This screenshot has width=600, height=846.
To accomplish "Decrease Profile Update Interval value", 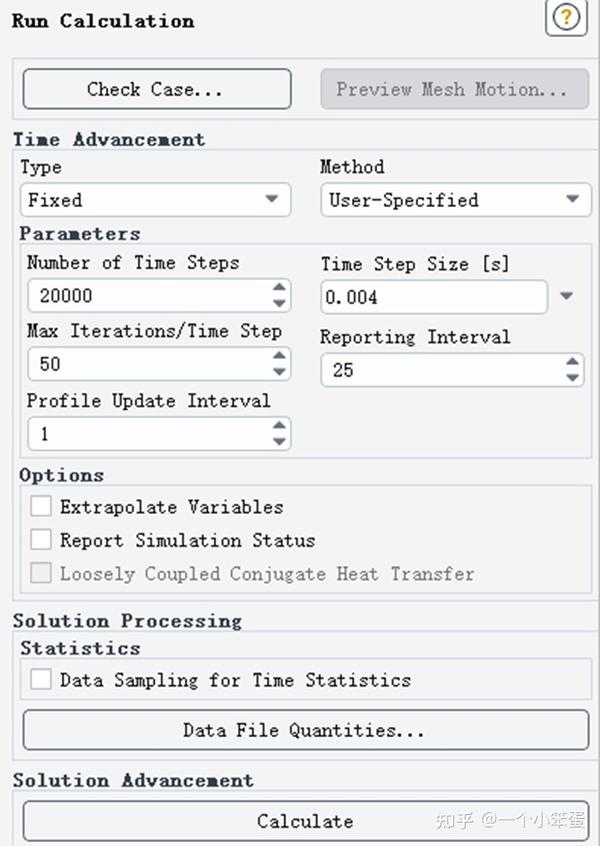I will pyautogui.click(x=279, y=442).
